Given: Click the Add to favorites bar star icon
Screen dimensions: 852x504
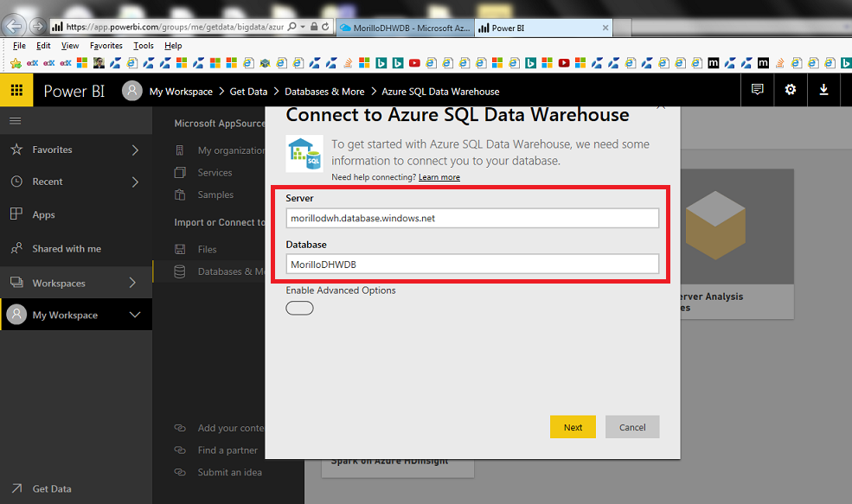Looking at the screenshot, I should [16, 64].
